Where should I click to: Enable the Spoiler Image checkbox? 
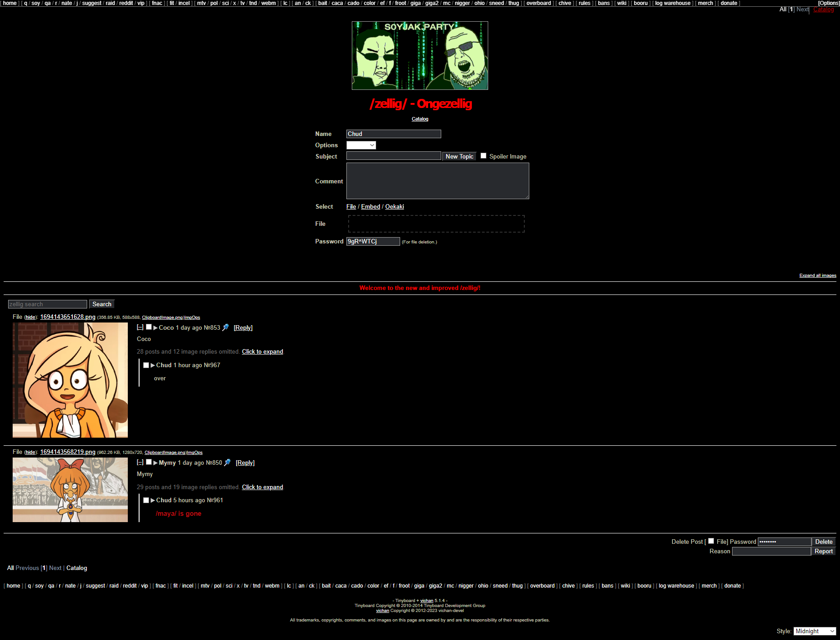[x=484, y=156]
